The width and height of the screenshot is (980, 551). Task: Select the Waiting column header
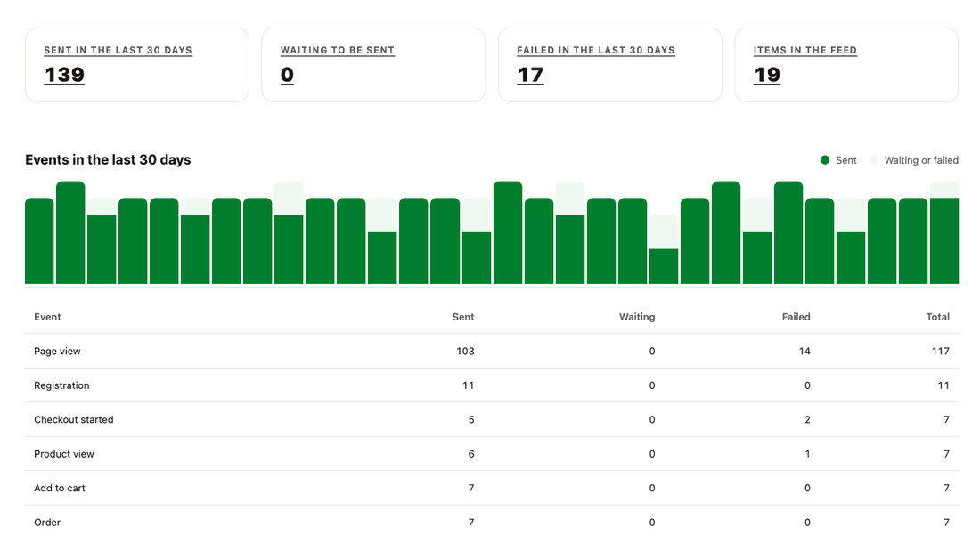pos(637,317)
